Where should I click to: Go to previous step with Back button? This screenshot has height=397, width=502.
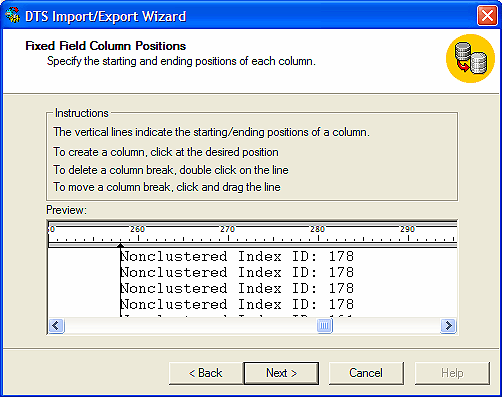coord(206,373)
